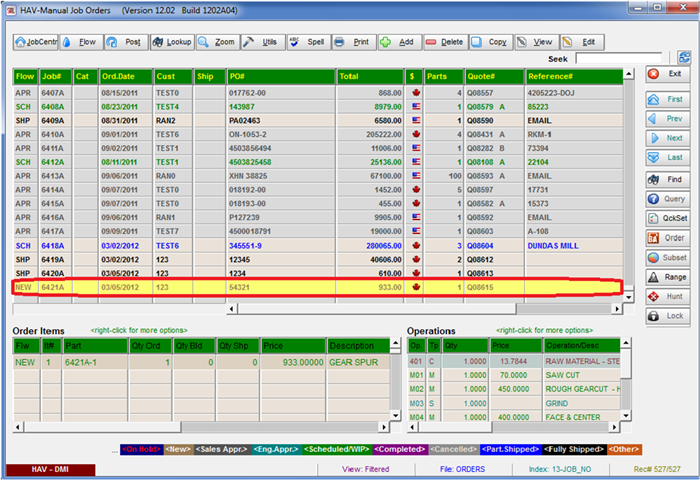Click Index: 13-JOB_NO in status bar
The height and width of the screenshot is (480, 700).
coord(560,469)
